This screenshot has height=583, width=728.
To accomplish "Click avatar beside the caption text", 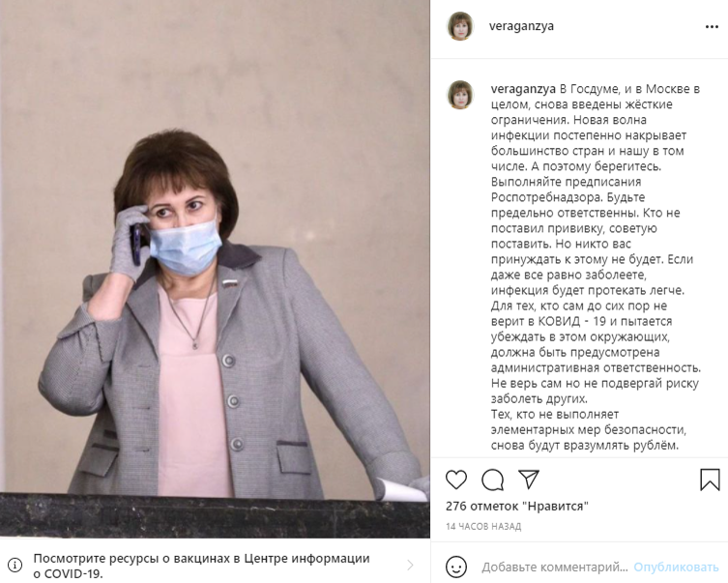I will coord(460,95).
